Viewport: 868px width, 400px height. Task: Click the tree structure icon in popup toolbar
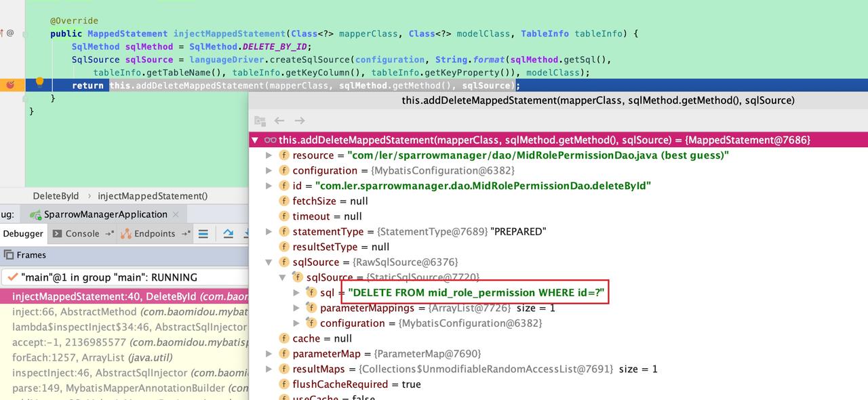260,121
